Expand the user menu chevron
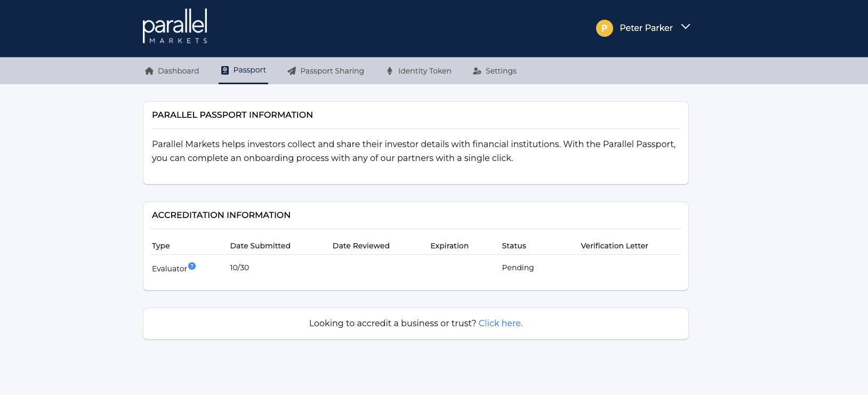 coord(686,27)
